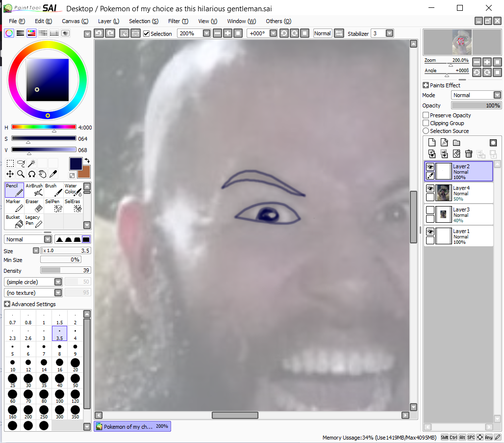Open the canvas zoom 200% dropdown
Screen dimensions: 504x443
tap(207, 33)
